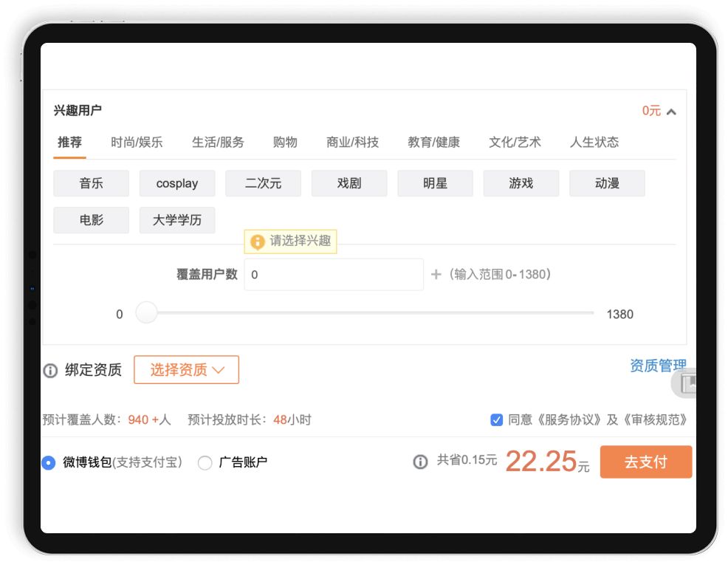Click the coverage slider handle
The height and width of the screenshot is (565, 728).
pos(147,313)
